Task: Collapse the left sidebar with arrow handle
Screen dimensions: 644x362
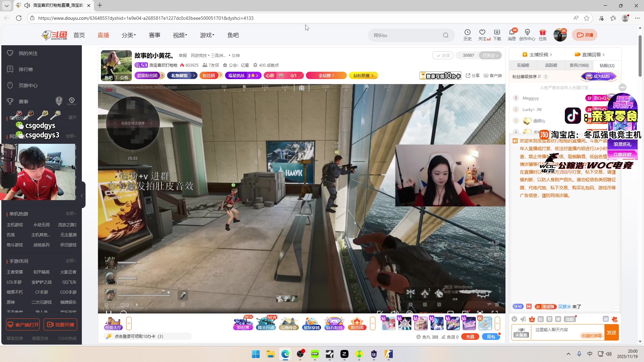Action: [82, 195]
